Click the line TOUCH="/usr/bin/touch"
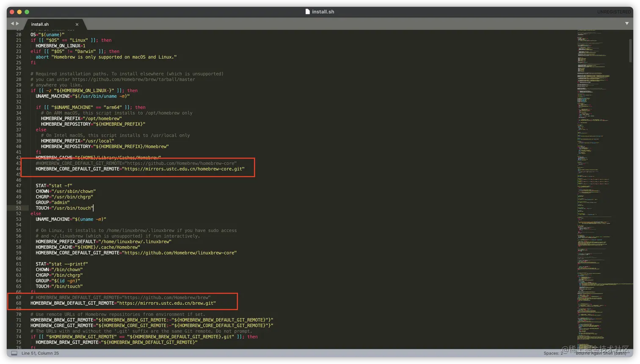This screenshot has height=364, width=640. coord(64,208)
